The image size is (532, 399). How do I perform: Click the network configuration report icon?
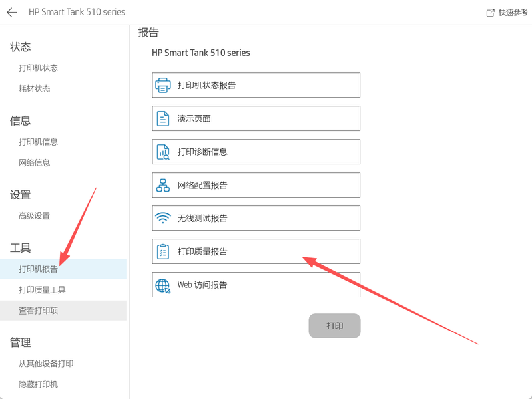(x=163, y=186)
